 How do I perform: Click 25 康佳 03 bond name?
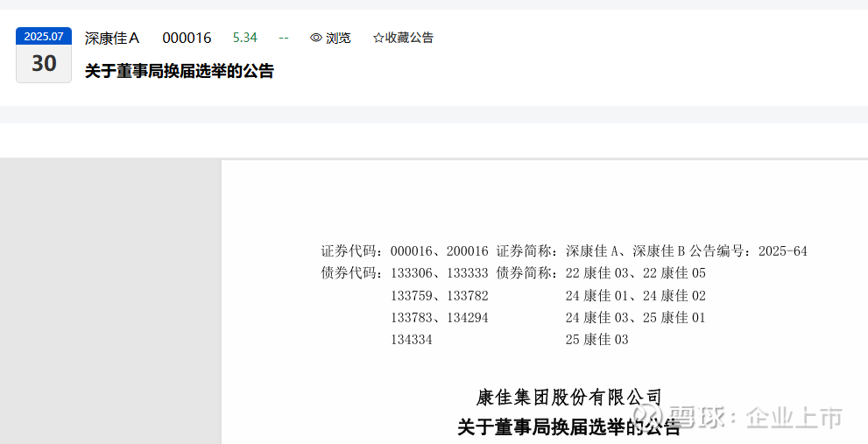click(x=597, y=340)
